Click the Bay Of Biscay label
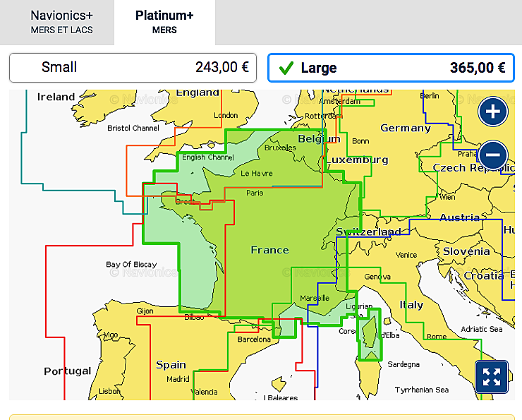The height and width of the screenshot is (420, 522). (x=132, y=265)
